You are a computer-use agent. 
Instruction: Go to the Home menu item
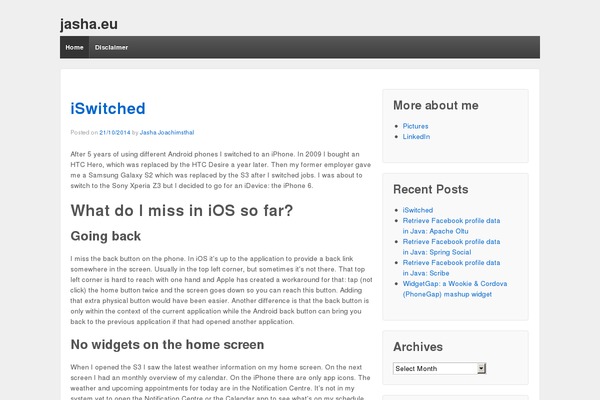coord(74,47)
